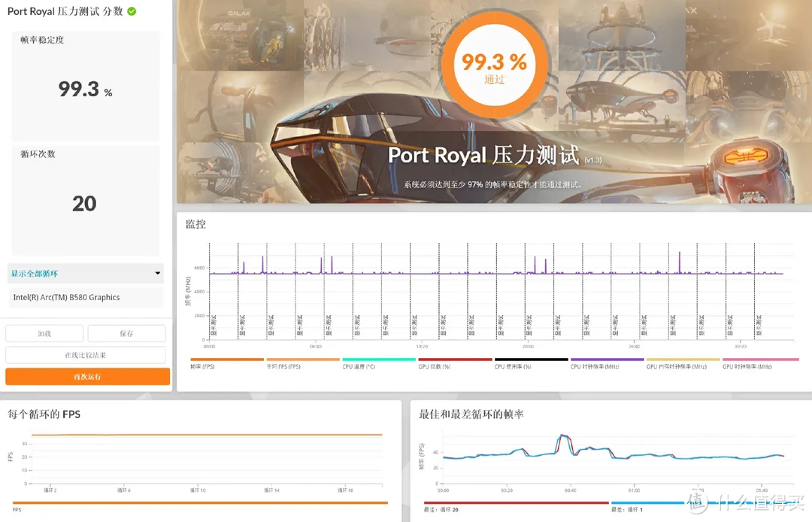The height and width of the screenshot is (522, 812).
Task: Click the 在线比较结果 compare online button
Action: (x=86, y=355)
